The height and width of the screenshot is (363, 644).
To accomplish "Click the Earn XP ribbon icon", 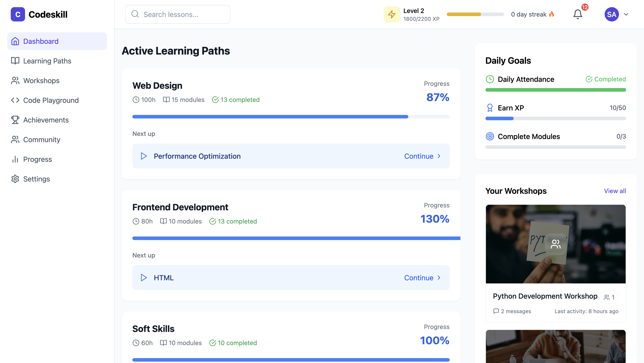I will coord(490,108).
